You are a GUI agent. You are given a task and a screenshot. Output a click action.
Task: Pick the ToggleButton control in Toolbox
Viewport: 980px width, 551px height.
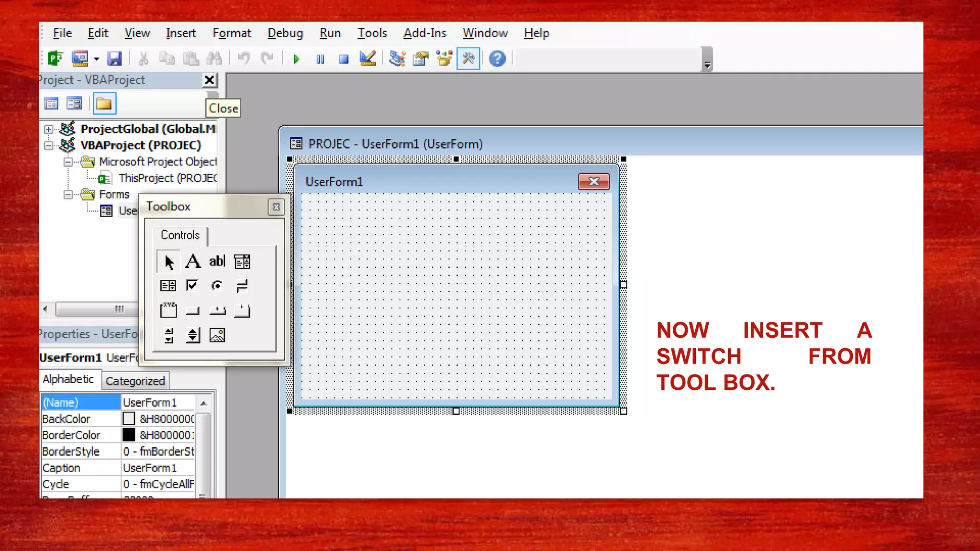click(x=242, y=286)
